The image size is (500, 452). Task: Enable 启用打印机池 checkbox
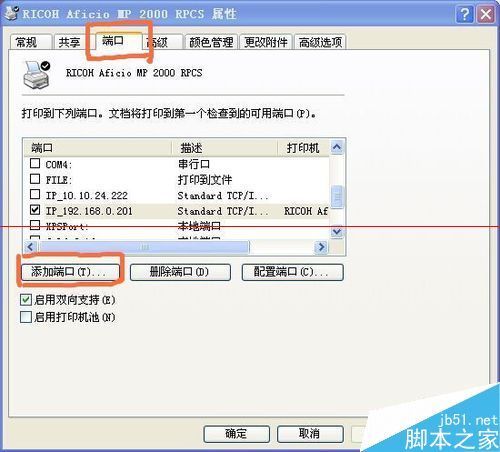pos(26,317)
